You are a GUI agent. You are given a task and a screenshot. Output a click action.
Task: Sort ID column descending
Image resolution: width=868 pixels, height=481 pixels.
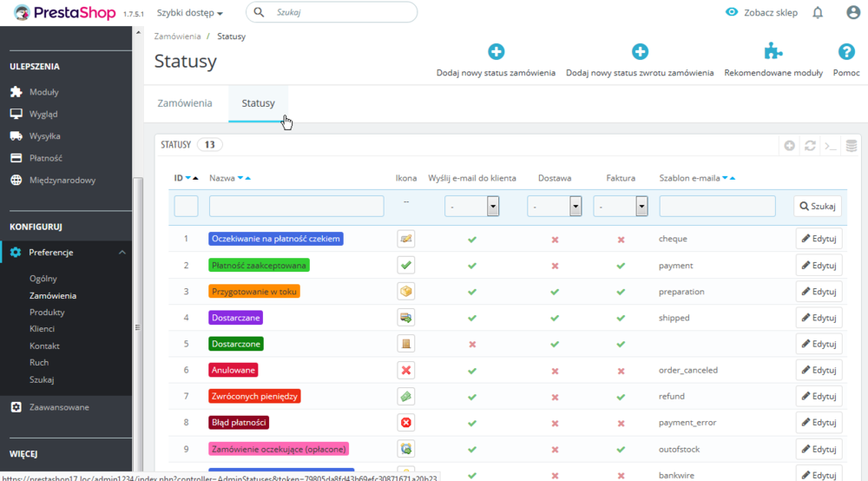tap(188, 178)
